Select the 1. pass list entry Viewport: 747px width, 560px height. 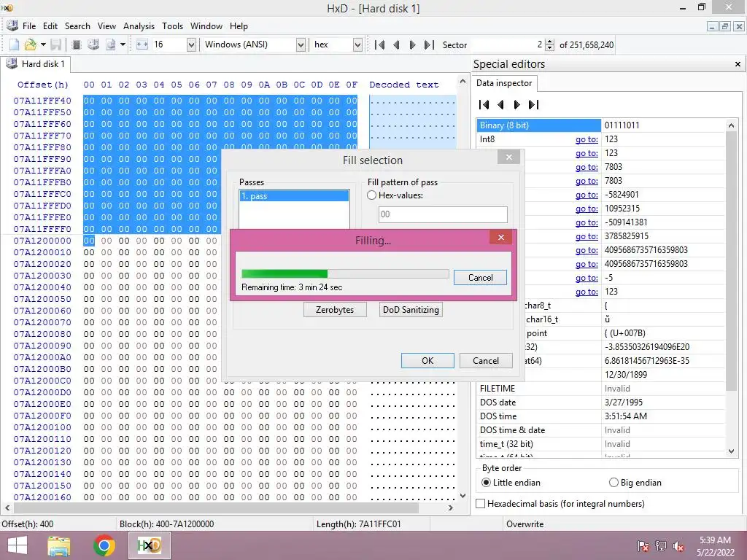295,196
